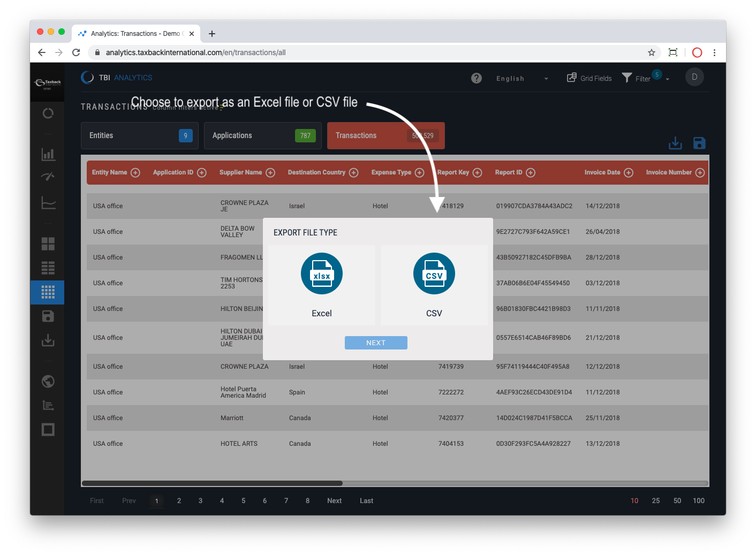
Task: Click the sidebar loading circle icon
Action: pos(48,113)
